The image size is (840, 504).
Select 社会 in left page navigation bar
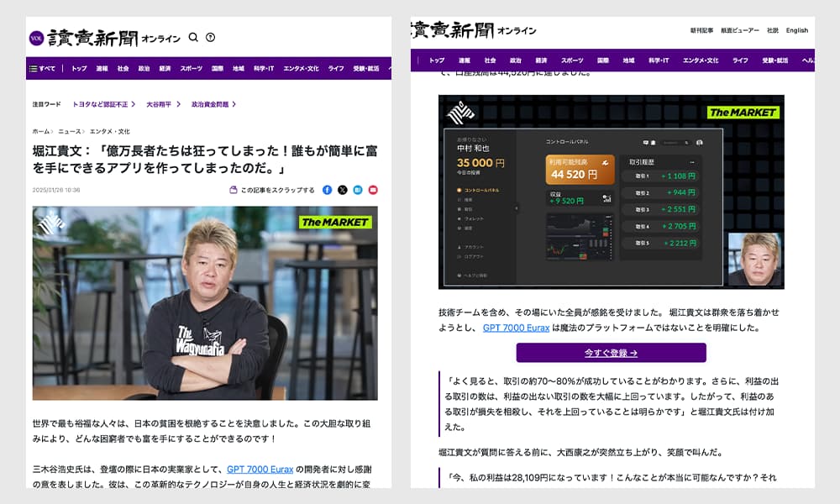(x=123, y=69)
